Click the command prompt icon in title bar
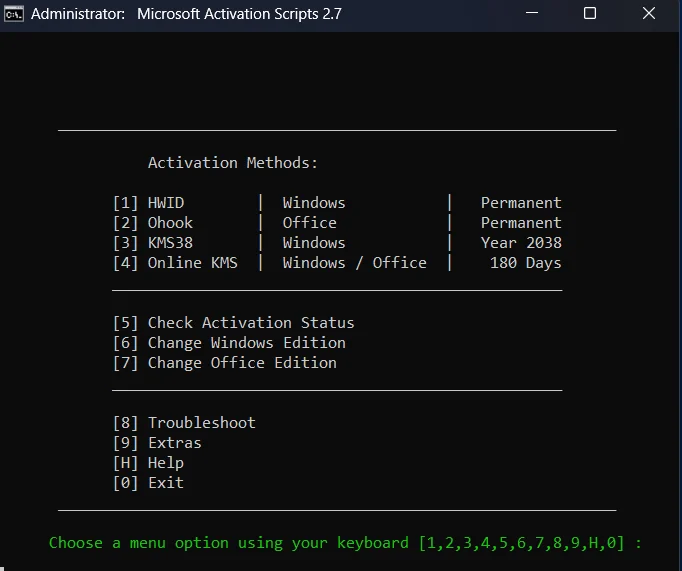Image resolution: width=682 pixels, height=571 pixels. 14,14
